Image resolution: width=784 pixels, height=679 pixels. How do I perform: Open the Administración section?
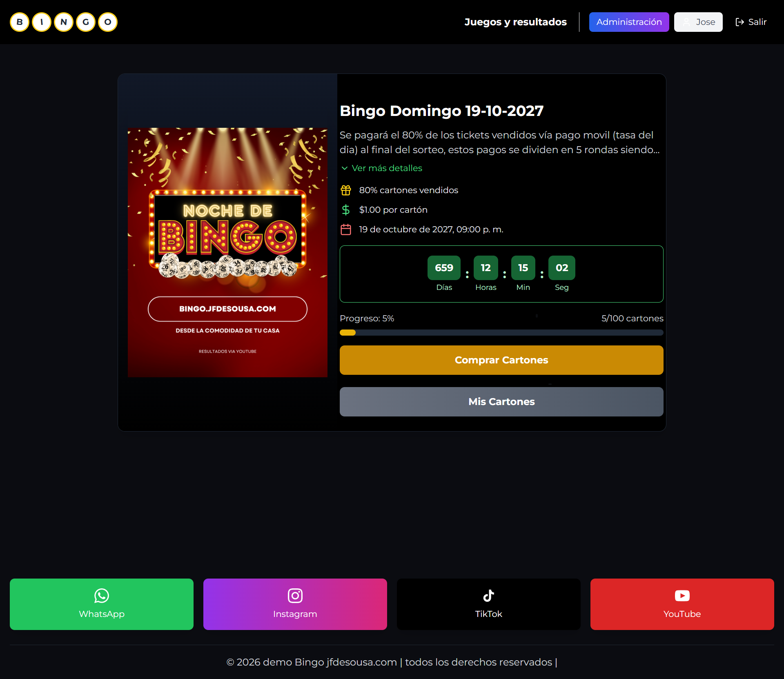(629, 22)
